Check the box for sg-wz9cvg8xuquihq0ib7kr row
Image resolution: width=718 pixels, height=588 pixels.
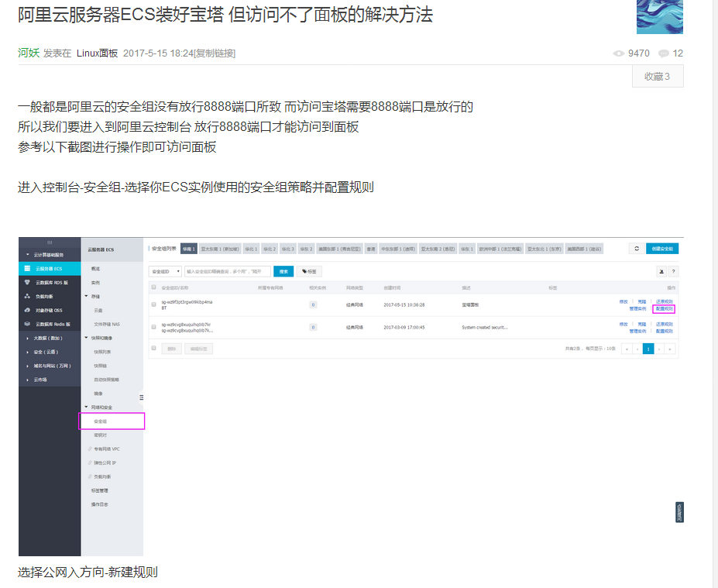pos(154,326)
